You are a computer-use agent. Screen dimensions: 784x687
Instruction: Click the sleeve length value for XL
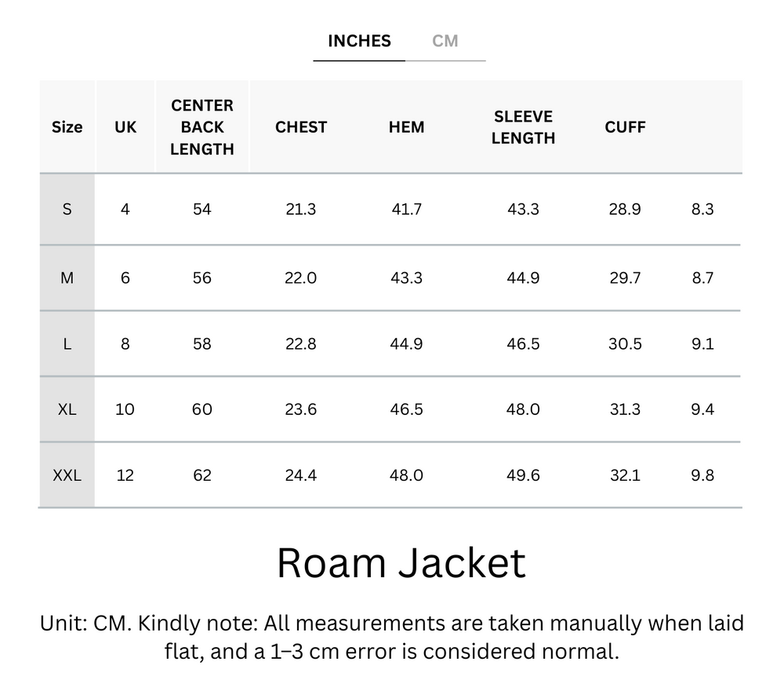(x=523, y=409)
